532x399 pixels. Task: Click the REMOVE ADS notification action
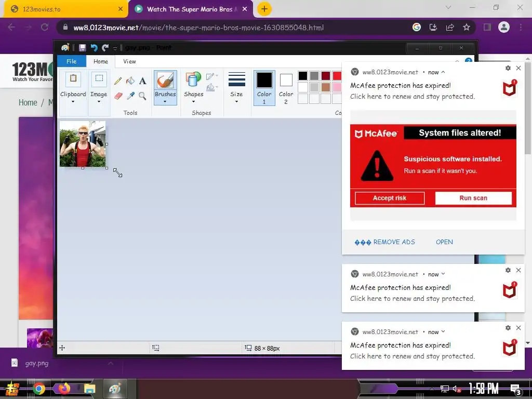tap(385, 242)
